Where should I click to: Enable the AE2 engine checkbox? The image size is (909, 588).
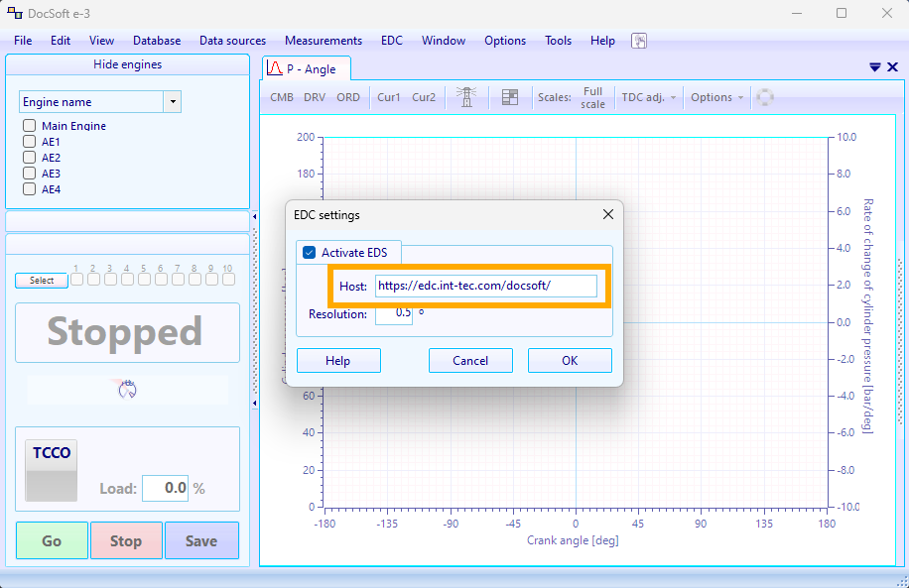[x=29, y=158]
